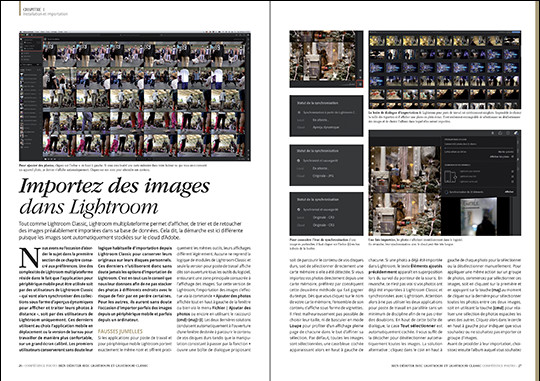This screenshot has height=381, width=540.
Task: Click the sync status panel showing "Aperçu dynamique"
Action: pyautogui.click(x=326, y=116)
